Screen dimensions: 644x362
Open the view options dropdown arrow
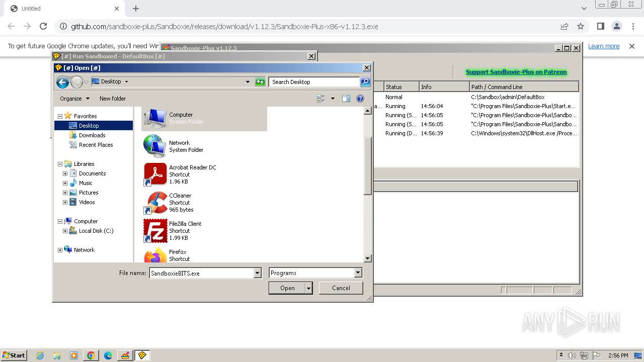click(333, 99)
